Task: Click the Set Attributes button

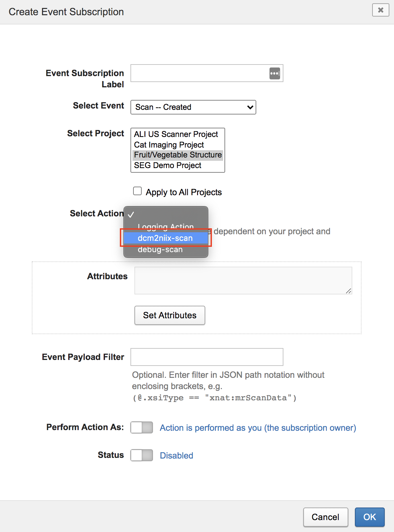Action: pyautogui.click(x=170, y=315)
